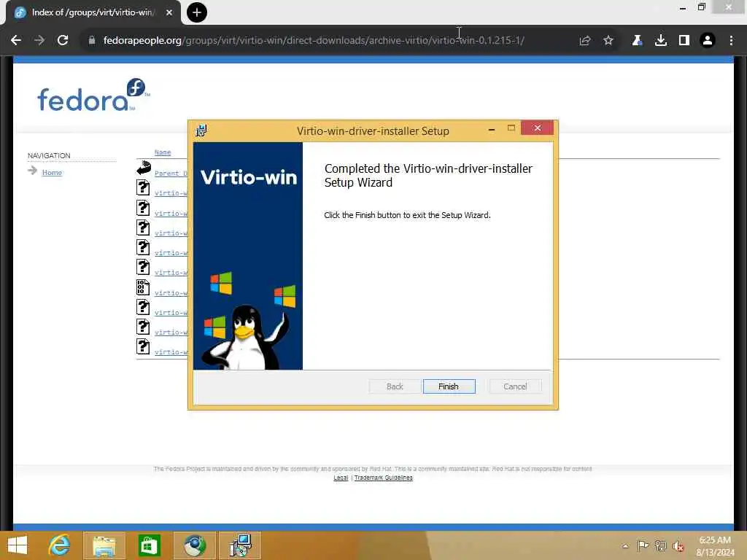Reload the fedorapeople.org page
Viewport: 747px width, 560px height.
point(63,41)
